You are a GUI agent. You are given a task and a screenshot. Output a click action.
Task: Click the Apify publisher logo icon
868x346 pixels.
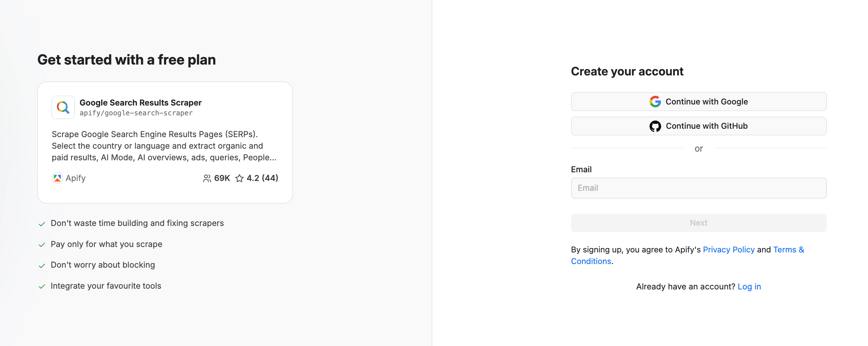pos(57,178)
